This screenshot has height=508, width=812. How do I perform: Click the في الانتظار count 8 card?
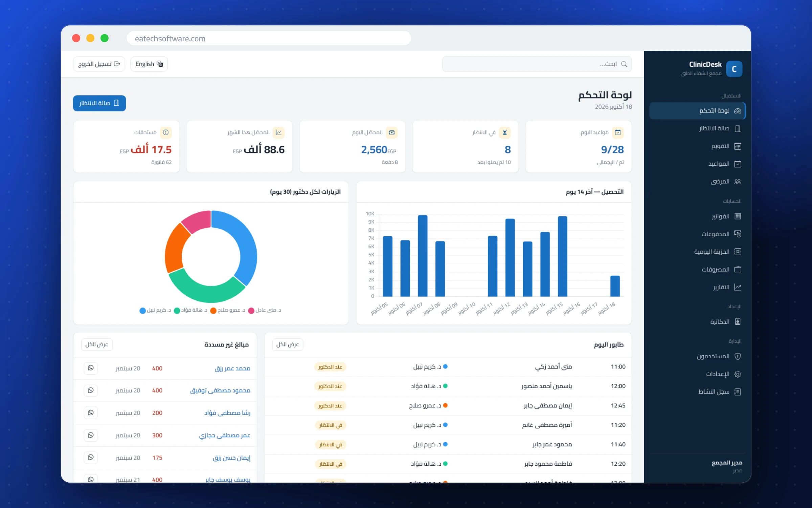pos(465,146)
